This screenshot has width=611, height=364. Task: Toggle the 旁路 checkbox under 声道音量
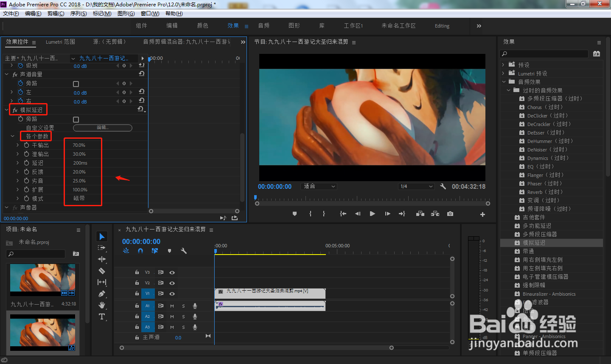pos(76,84)
